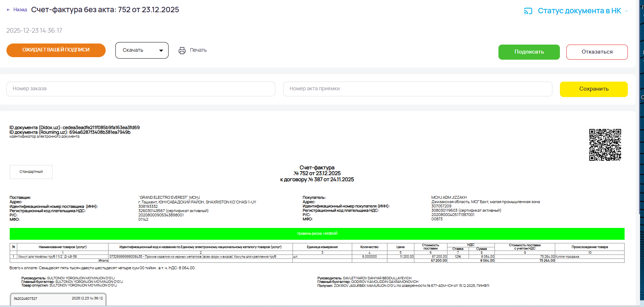Image resolution: width=644 pixels, height=307 pixels.
Task: Click the VAT rate cell 12%
Action: [x=458, y=257]
